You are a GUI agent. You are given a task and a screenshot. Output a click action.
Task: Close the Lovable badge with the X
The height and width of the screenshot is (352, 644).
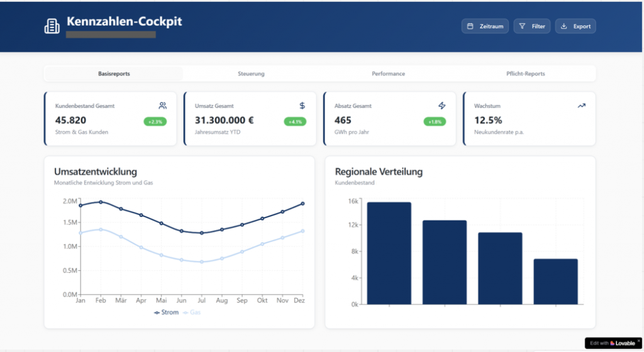point(638,341)
